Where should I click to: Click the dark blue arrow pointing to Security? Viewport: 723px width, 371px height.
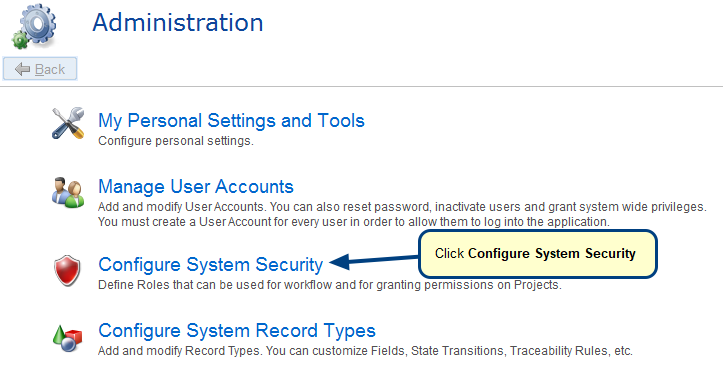374,261
